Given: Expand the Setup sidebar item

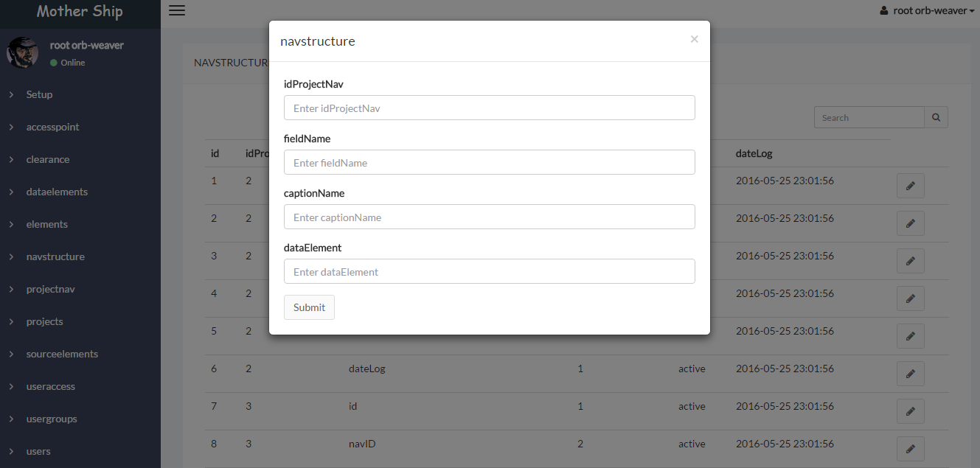Looking at the screenshot, I should (39, 94).
